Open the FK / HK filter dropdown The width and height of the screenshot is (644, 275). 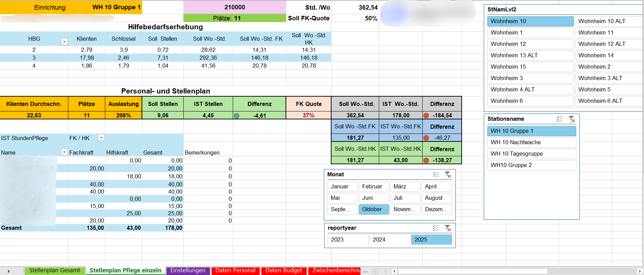(x=101, y=138)
